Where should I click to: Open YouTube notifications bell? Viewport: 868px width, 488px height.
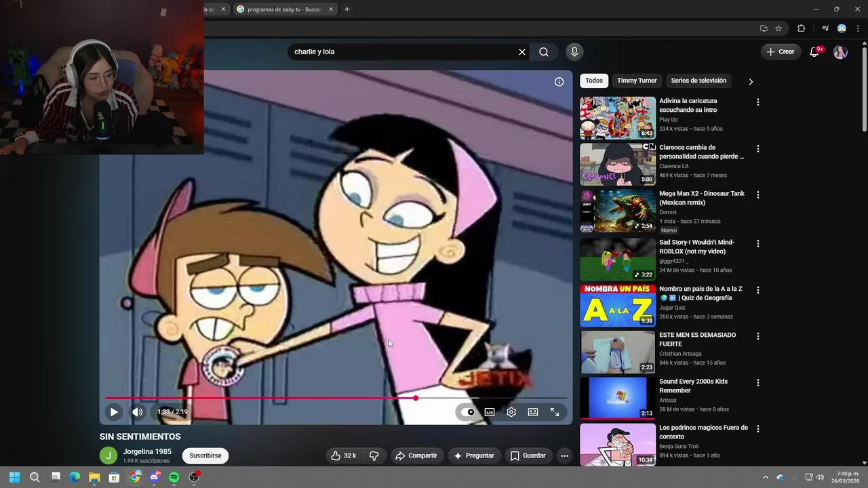[x=815, y=52]
